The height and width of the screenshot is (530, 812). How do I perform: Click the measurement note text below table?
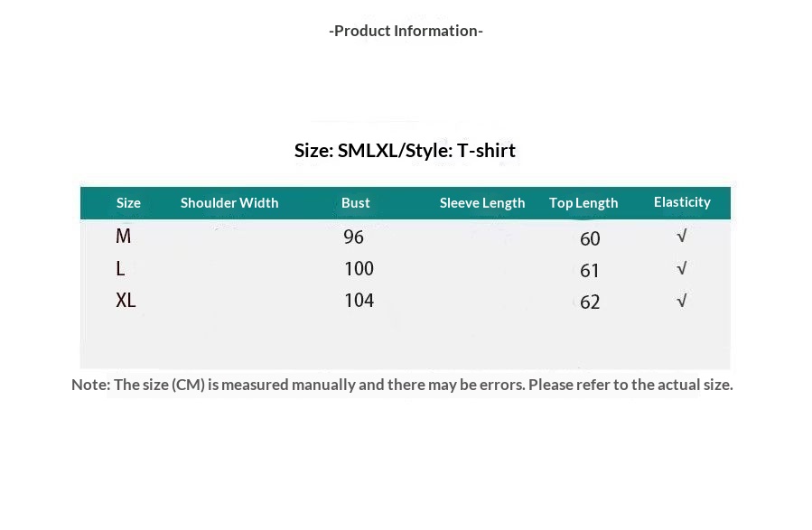(x=402, y=385)
